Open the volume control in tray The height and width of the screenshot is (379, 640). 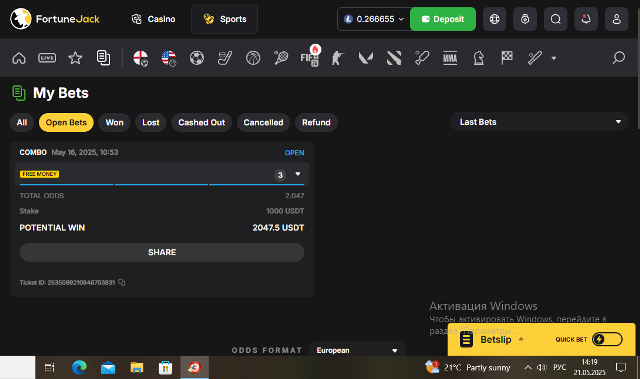click(x=542, y=368)
